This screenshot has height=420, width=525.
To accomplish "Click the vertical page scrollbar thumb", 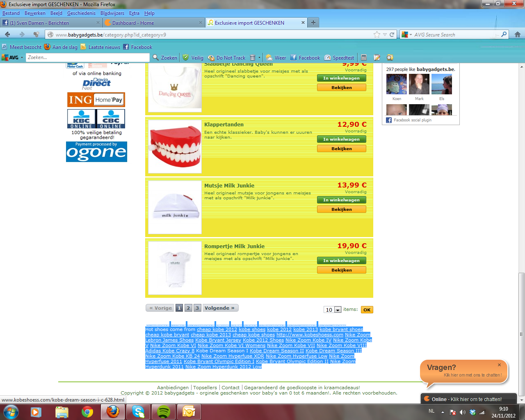I will pyautogui.click(x=522, y=334).
